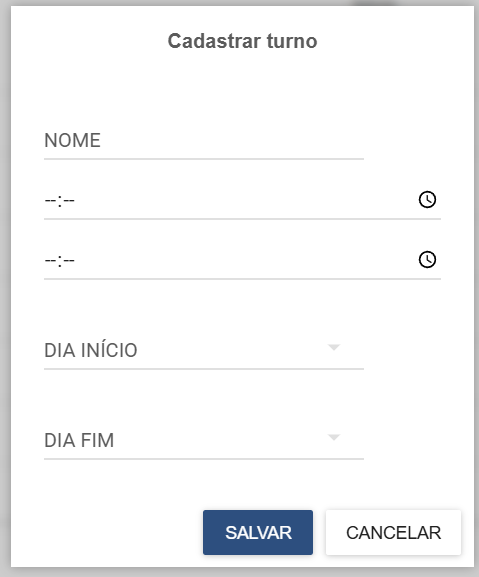Click the colon in the first time field
The height and width of the screenshot is (577, 479).
[x=60, y=201]
